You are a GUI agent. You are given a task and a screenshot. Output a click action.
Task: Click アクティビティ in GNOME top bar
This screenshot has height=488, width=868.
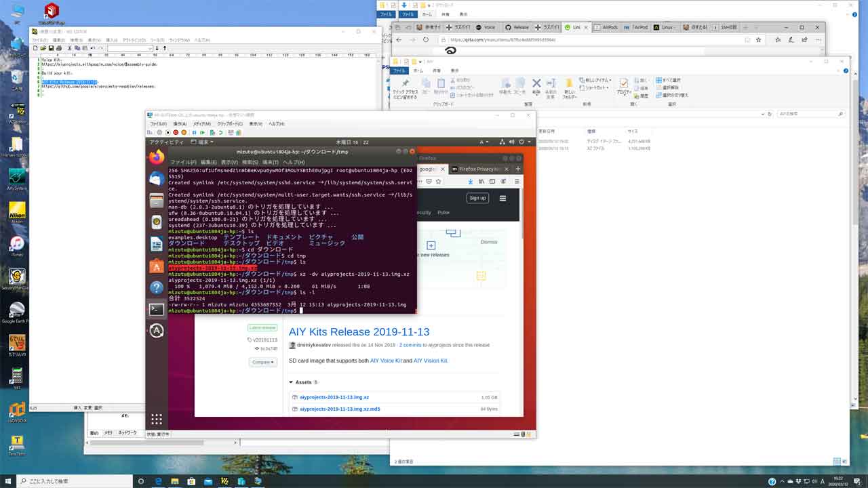166,142
